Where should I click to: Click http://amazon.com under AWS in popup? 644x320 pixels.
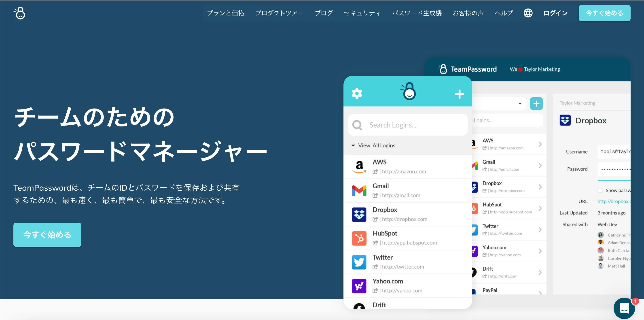404,172
